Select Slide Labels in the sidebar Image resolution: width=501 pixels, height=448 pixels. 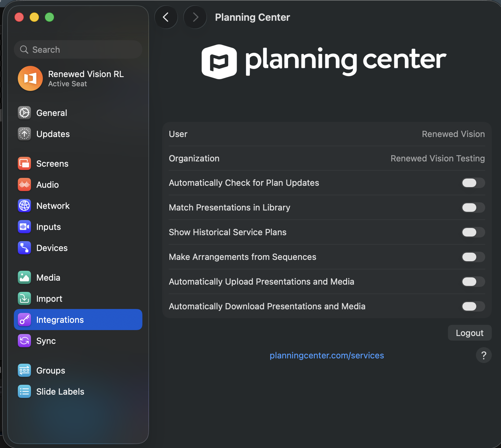pyautogui.click(x=78, y=392)
